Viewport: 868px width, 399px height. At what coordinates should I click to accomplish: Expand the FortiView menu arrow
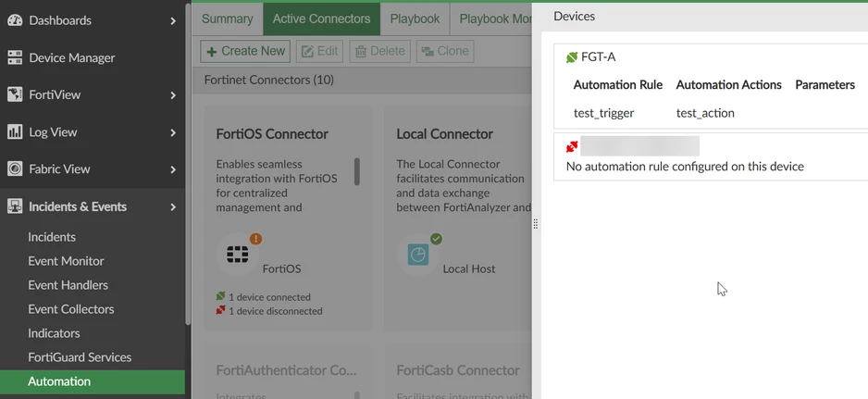pos(173,95)
